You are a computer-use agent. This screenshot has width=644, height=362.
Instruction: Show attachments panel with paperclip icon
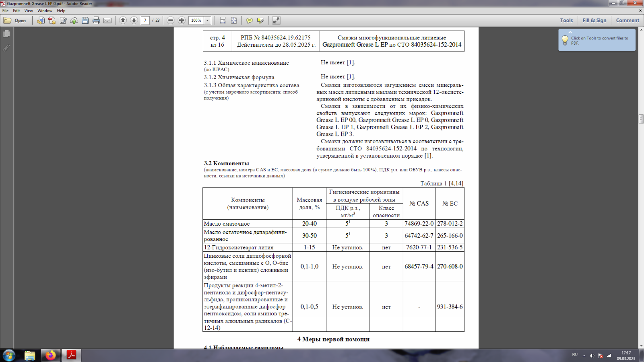coord(6,48)
